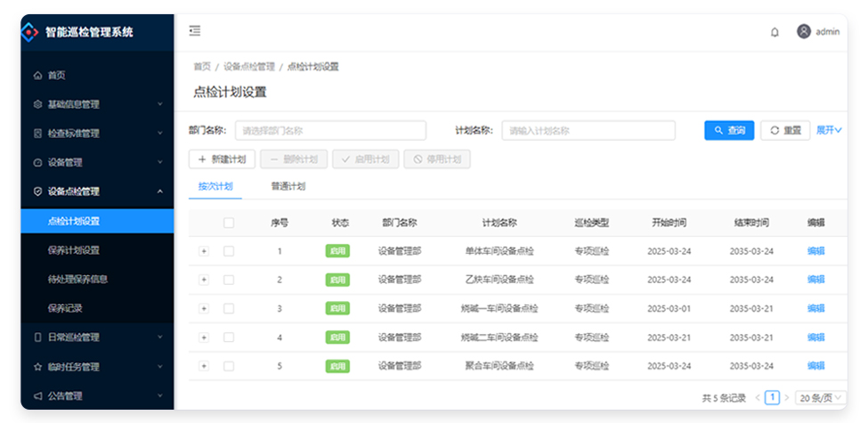Expand more filters via 展开
Image resolution: width=868 pixels, height=423 pixels.
pos(828,130)
